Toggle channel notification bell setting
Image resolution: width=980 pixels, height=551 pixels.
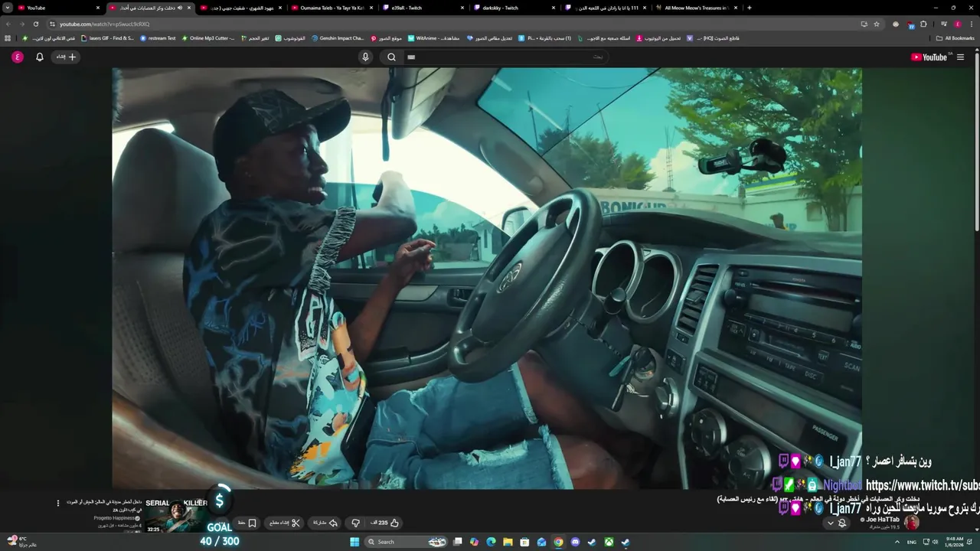click(836, 523)
